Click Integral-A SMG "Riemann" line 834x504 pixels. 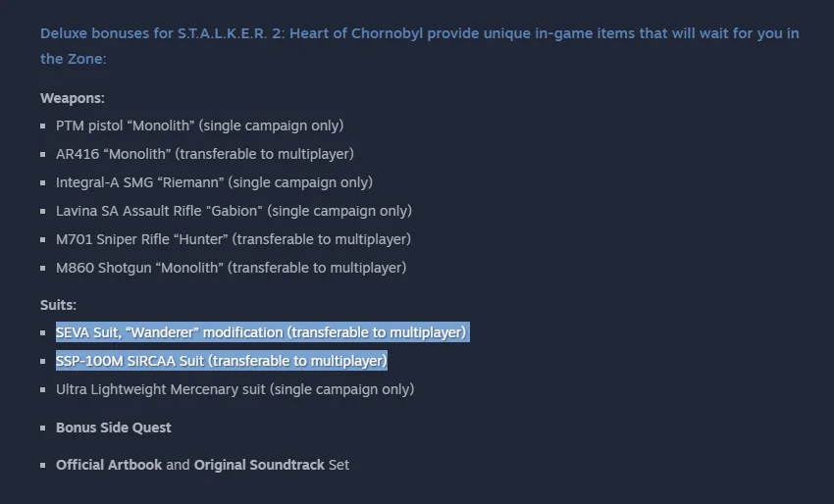pos(214,182)
